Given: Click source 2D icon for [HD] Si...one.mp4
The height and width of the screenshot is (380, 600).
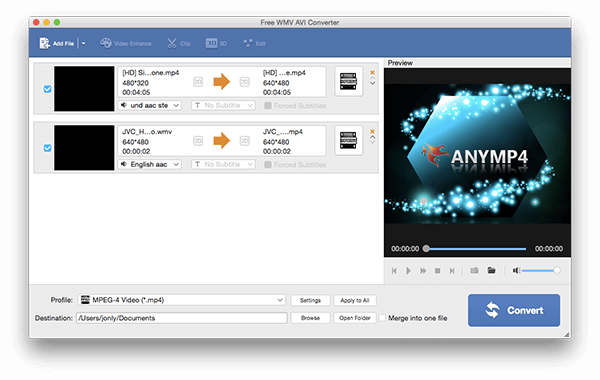Looking at the screenshot, I should [x=198, y=82].
